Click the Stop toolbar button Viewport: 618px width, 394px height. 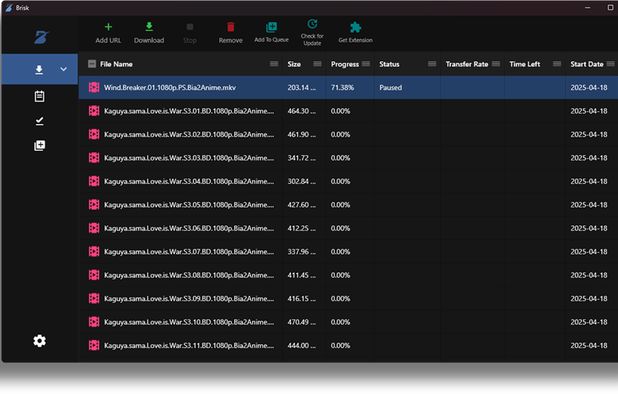[x=190, y=33]
